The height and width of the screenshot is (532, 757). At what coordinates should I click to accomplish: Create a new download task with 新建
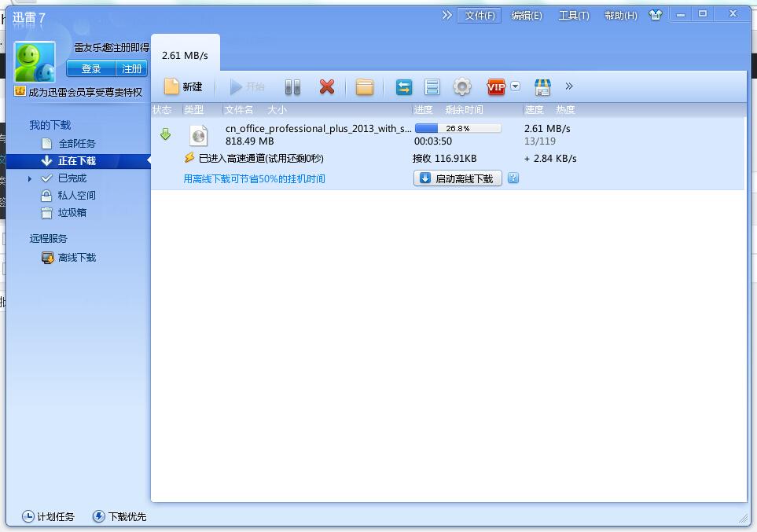click(x=183, y=87)
